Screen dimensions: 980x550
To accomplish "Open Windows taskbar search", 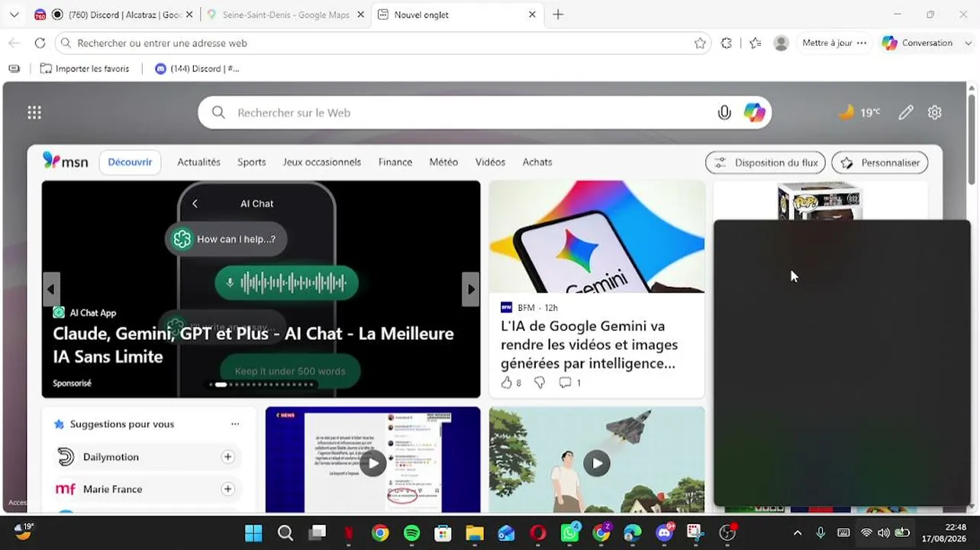I will tap(285, 533).
